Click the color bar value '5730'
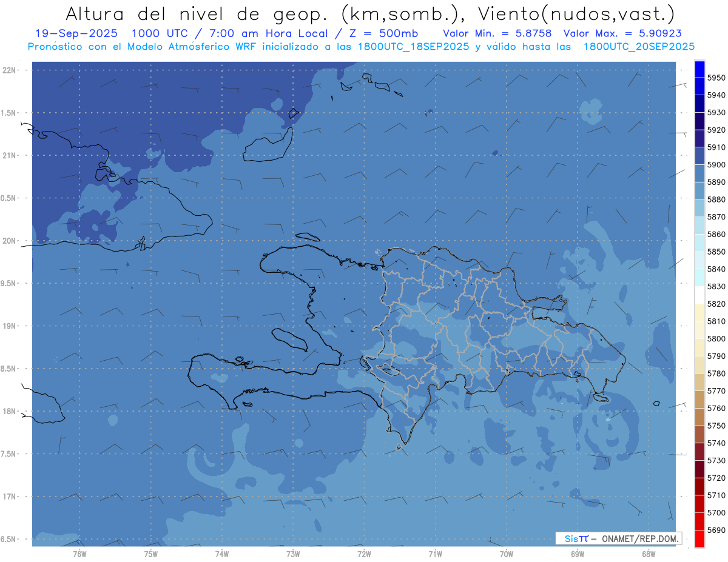The height and width of the screenshot is (562, 728). coord(716,460)
